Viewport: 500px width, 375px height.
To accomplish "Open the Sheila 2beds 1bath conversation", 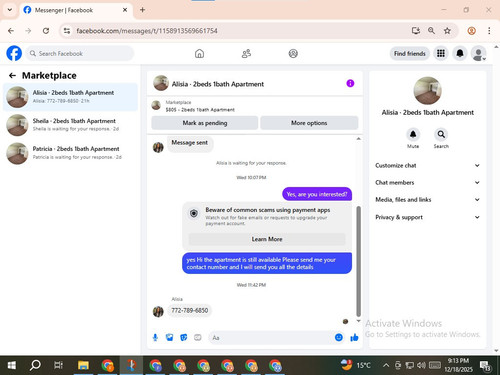I will 70,125.
